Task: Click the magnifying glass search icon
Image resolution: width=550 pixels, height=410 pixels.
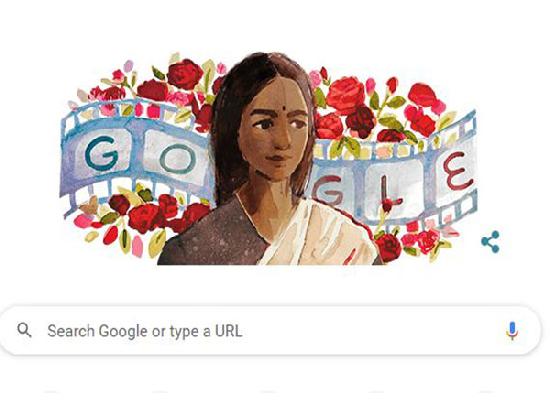Action: 24,330
